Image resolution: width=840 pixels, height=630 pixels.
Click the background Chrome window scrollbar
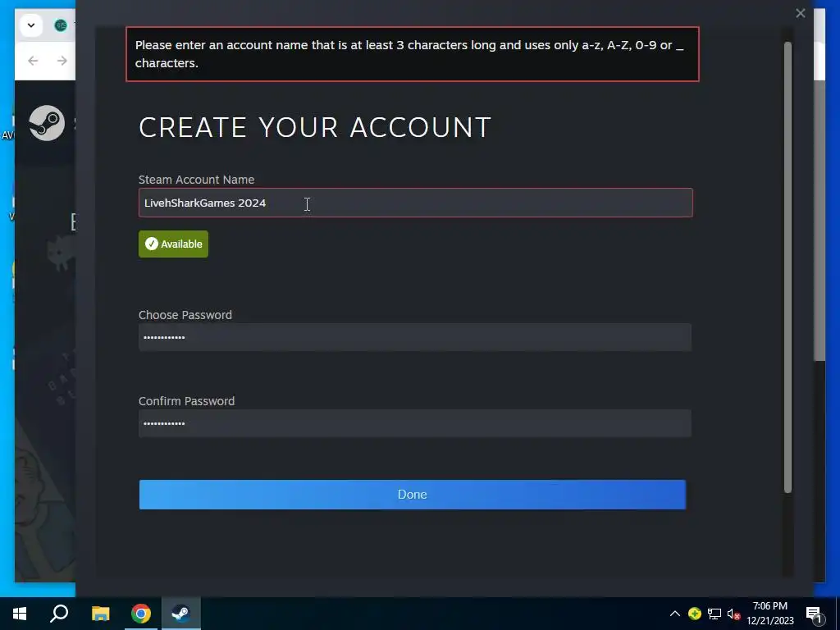pyautogui.click(x=819, y=220)
